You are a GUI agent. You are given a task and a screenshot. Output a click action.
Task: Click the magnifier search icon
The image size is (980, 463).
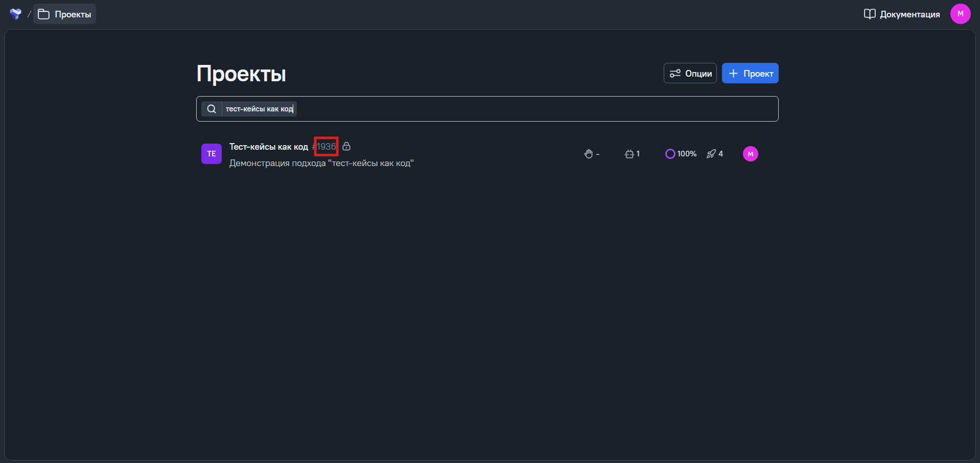point(212,109)
